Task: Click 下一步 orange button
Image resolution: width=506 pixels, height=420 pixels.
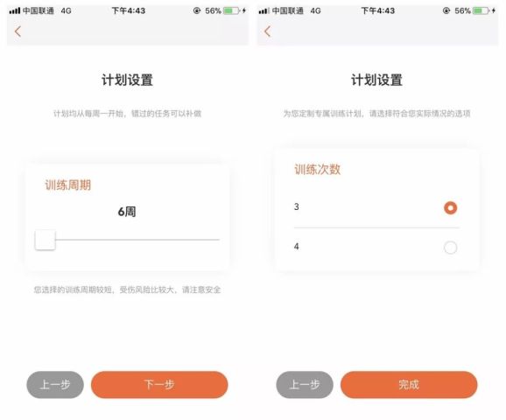Action: (159, 384)
